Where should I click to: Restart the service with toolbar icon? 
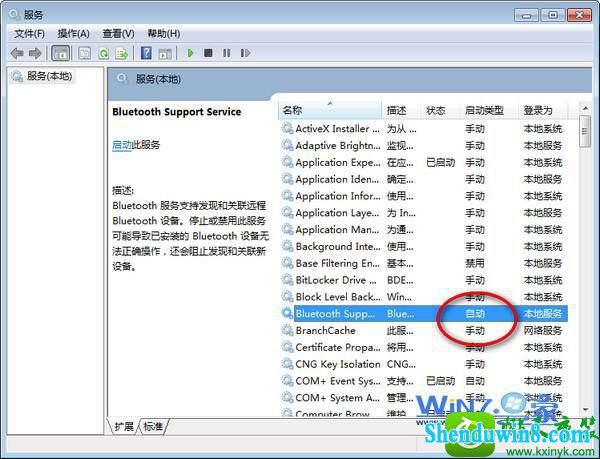[x=245, y=53]
